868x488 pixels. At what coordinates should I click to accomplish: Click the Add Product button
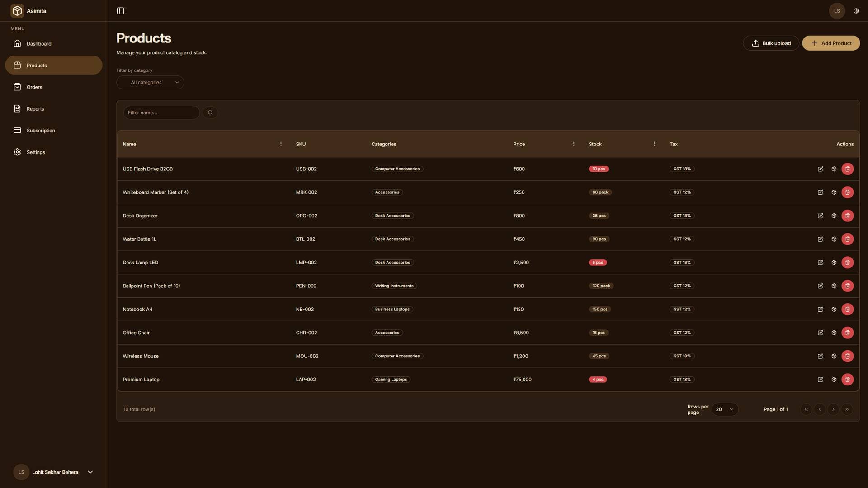pyautogui.click(x=831, y=43)
